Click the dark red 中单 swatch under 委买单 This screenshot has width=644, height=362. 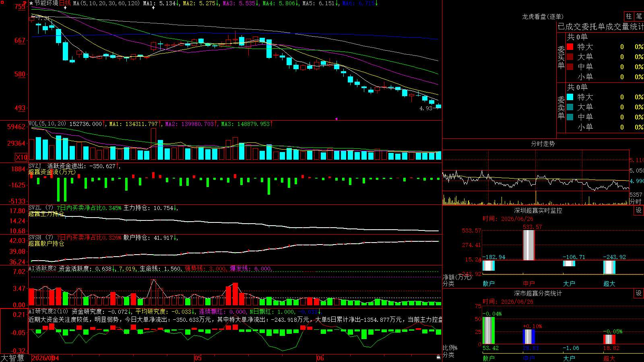[570, 67]
